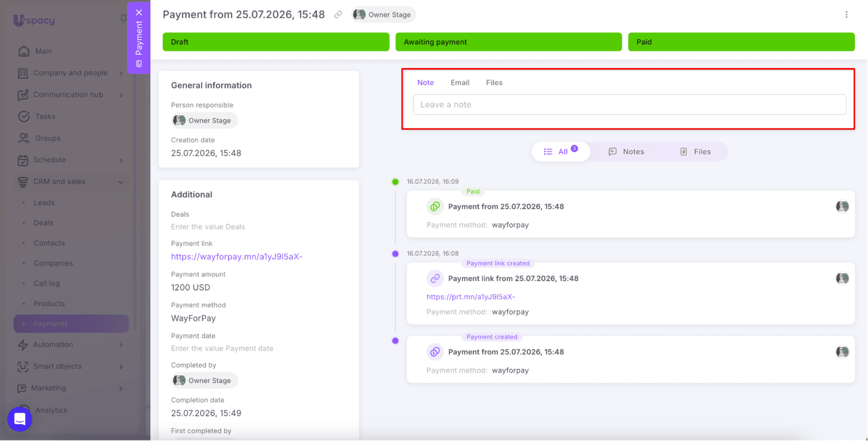The height and width of the screenshot is (441, 868).
Task: Copy payment link icon next to title
Action: click(338, 15)
